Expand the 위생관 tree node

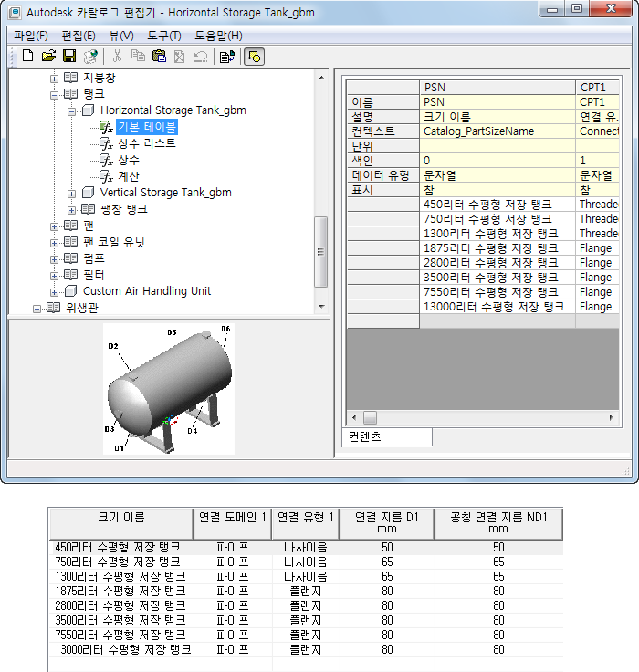click(x=37, y=309)
